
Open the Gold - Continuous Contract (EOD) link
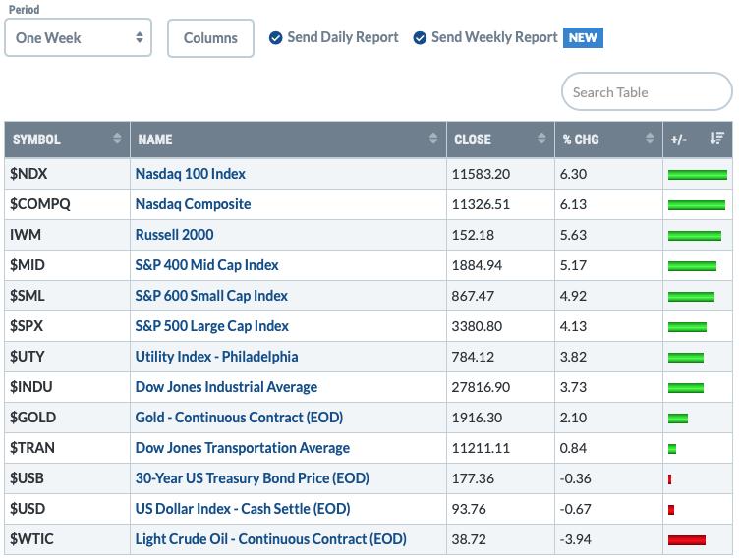(239, 418)
